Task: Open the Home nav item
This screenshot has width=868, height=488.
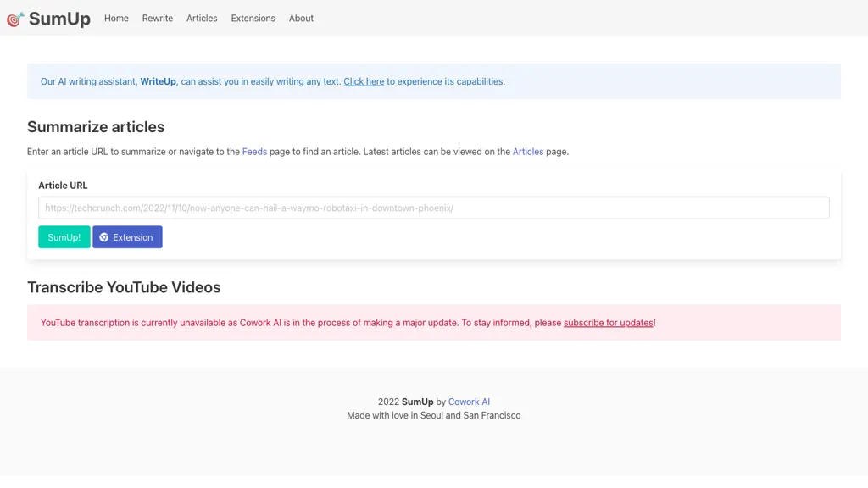Action: tap(116, 19)
